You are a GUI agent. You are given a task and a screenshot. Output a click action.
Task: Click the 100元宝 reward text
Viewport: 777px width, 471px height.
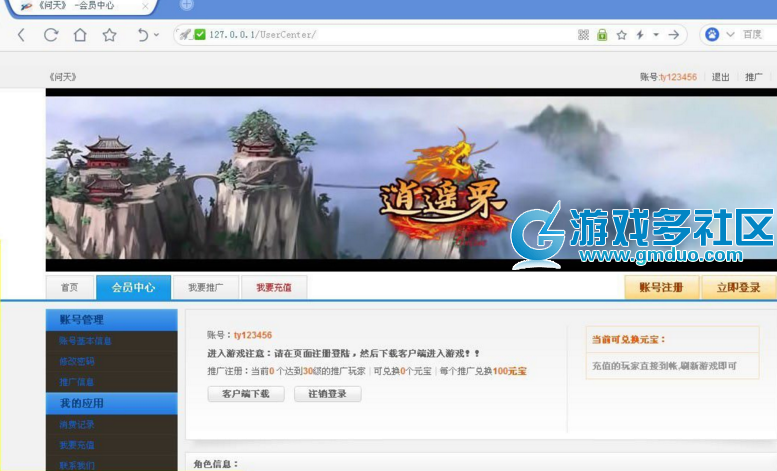click(510, 371)
